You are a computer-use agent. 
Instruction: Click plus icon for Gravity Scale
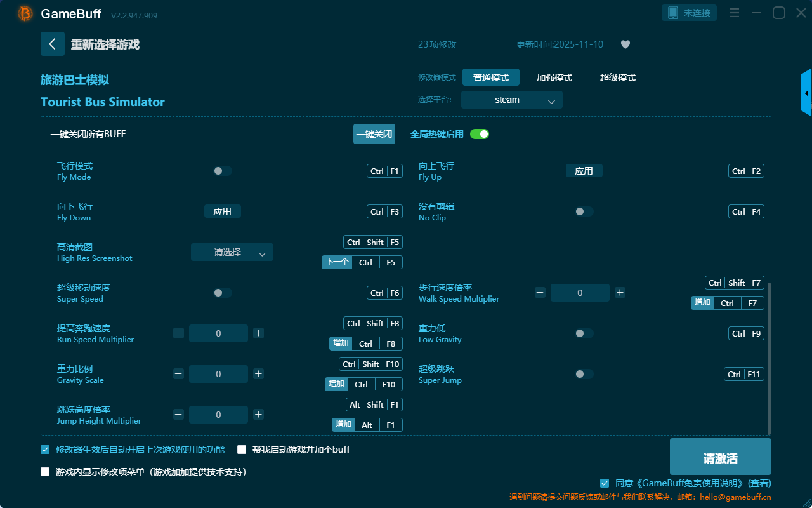pos(258,374)
